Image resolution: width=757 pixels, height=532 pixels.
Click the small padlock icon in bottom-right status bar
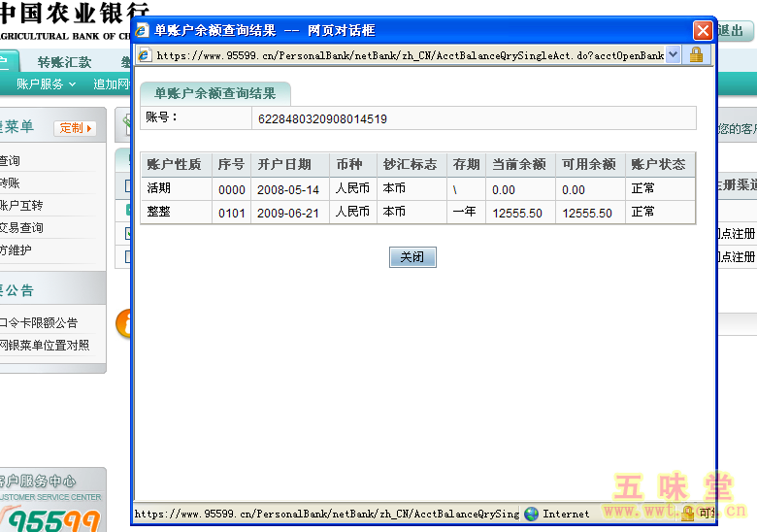(687, 514)
